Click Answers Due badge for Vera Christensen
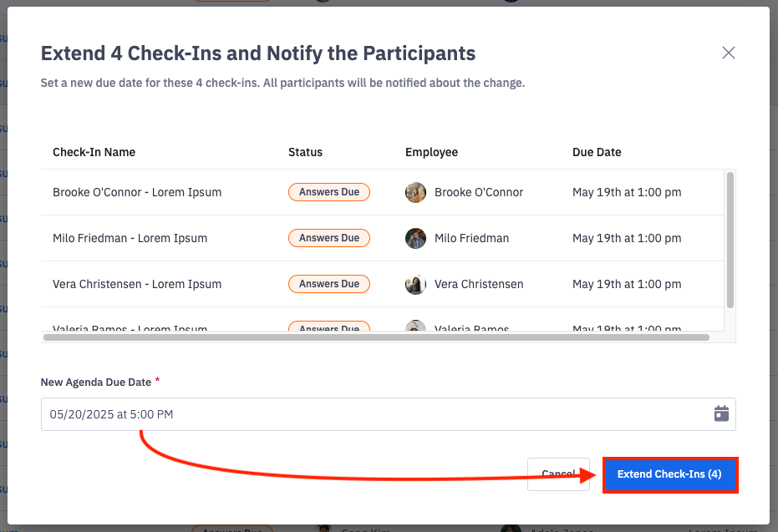 pos(329,284)
